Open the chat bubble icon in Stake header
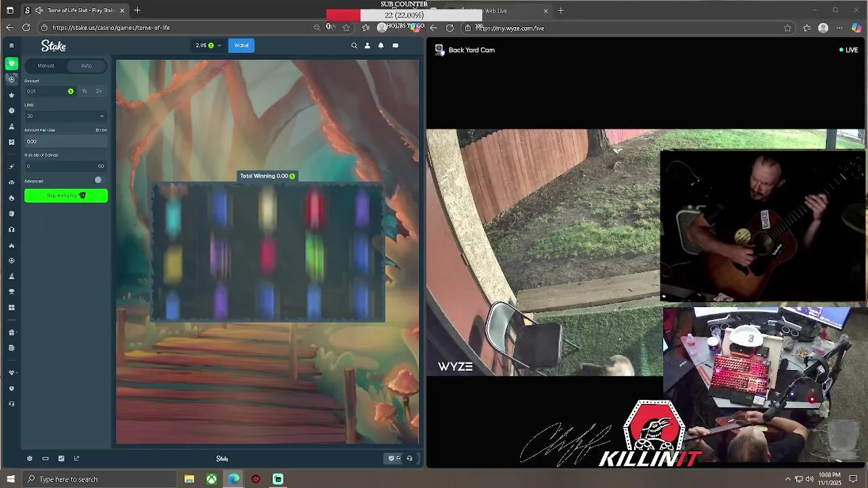Viewport: 868px width, 488px height. point(395,45)
